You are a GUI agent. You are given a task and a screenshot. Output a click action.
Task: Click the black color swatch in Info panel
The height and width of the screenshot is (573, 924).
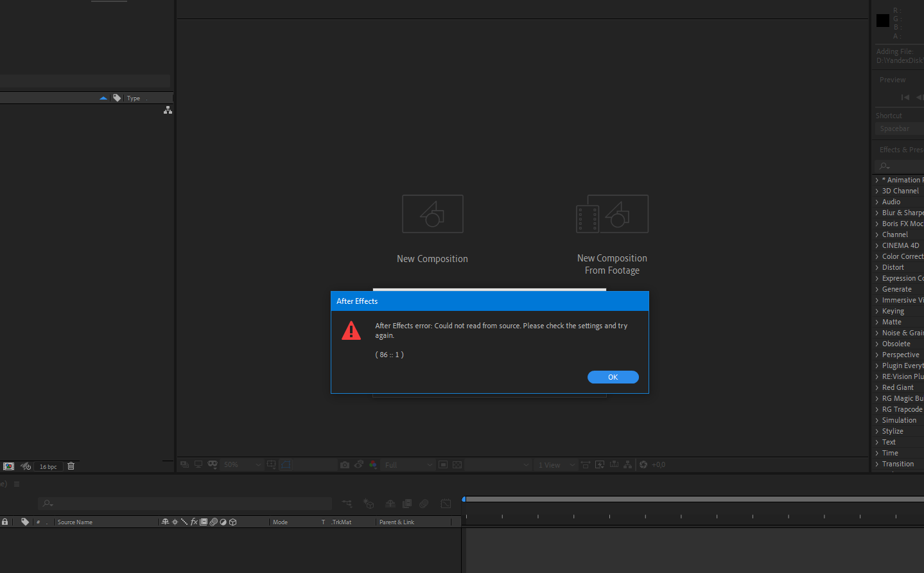coord(883,21)
